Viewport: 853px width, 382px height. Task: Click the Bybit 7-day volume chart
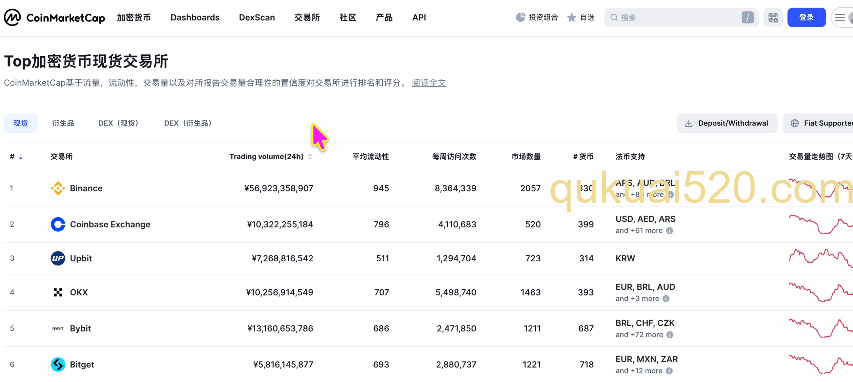820,329
